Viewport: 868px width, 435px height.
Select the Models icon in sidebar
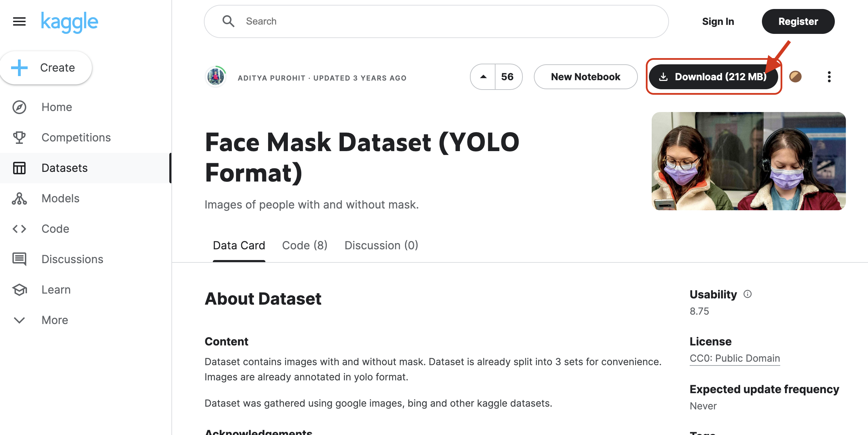pyautogui.click(x=19, y=198)
